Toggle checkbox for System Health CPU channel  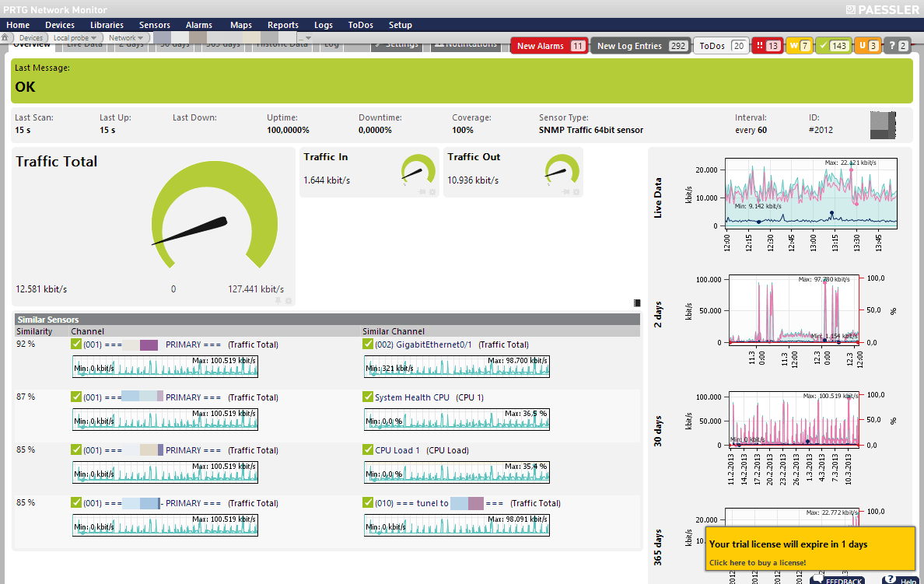[x=368, y=397]
